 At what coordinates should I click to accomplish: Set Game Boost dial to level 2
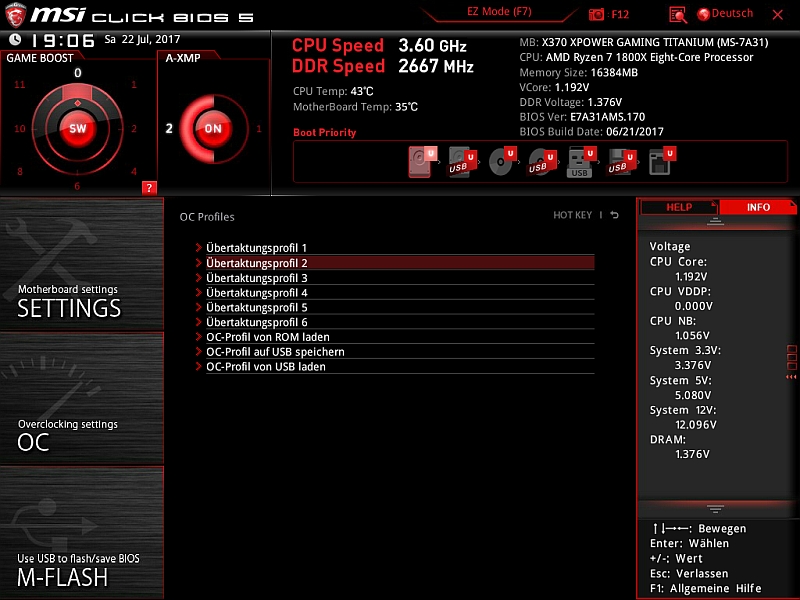(x=134, y=129)
